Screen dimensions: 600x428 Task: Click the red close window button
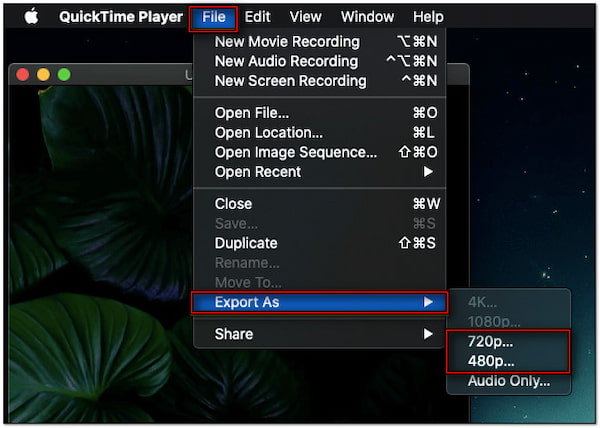coord(23,74)
